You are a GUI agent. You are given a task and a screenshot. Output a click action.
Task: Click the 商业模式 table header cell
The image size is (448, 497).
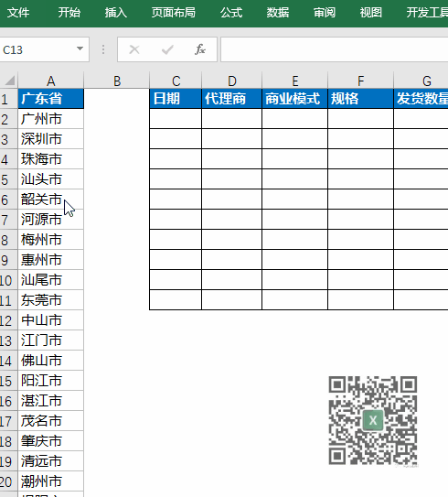(x=294, y=99)
